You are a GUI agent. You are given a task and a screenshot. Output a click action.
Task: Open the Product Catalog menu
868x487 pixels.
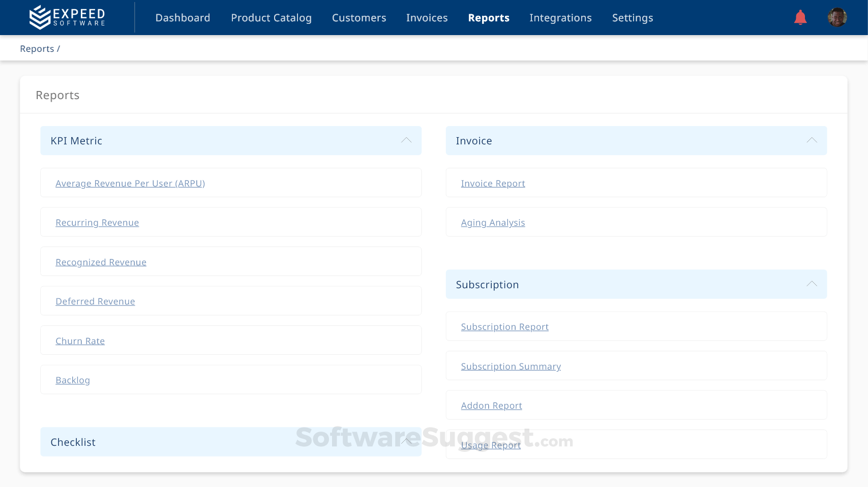[271, 18]
